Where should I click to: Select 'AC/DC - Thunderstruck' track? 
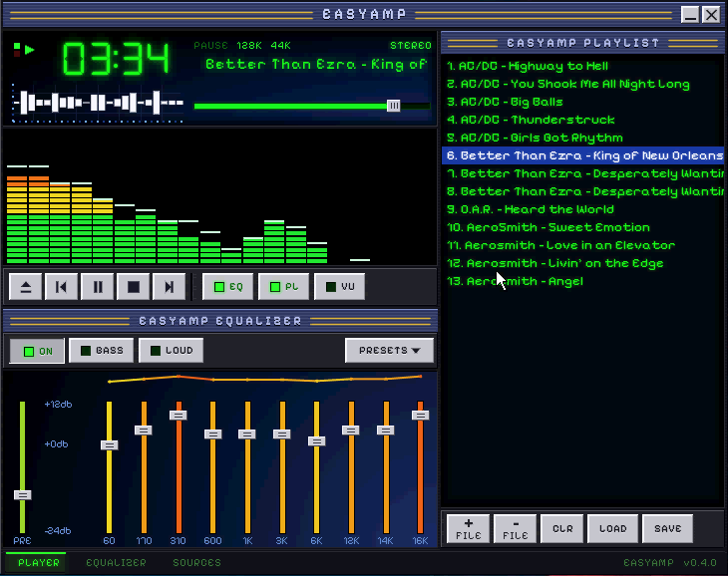coord(582,120)
